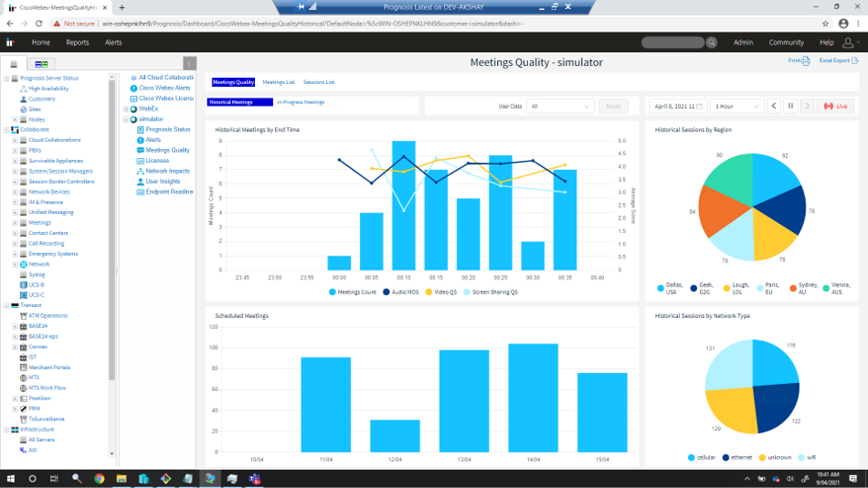This screenshot has height=488, width=868.
Task: Click the Live button
Action: tap(836, 106)
